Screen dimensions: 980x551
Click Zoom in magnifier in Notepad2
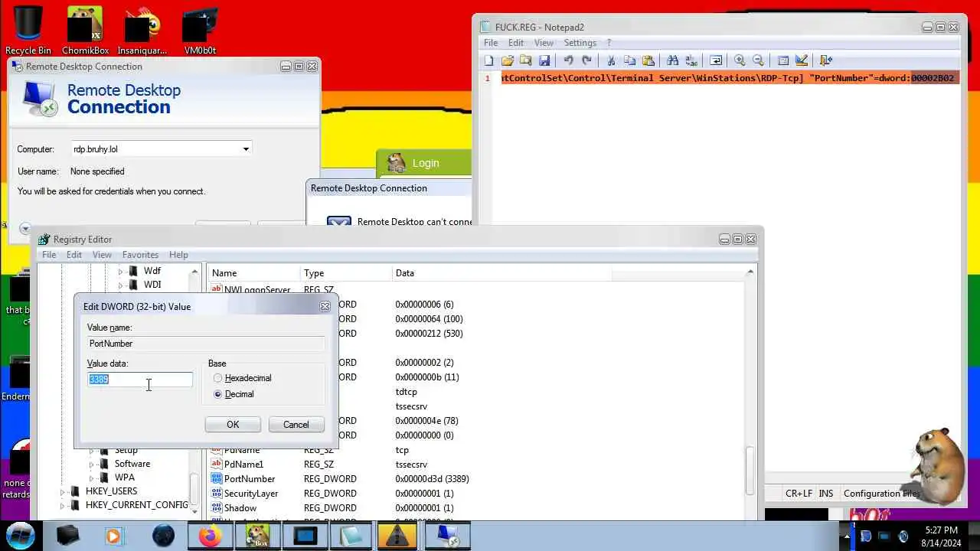pyautogui.click(x=740, y=60)
